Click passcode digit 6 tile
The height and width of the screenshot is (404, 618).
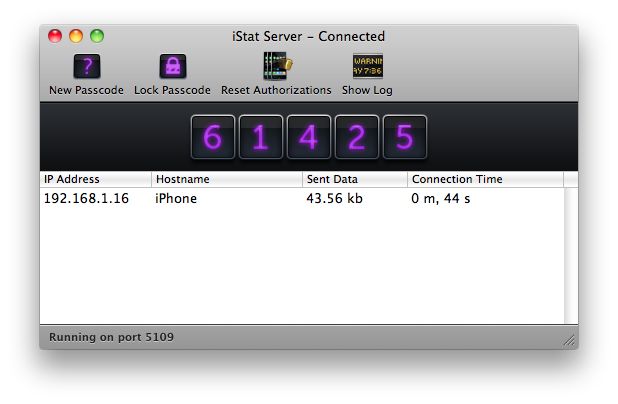pyautogui.click(x=213, y=137)
